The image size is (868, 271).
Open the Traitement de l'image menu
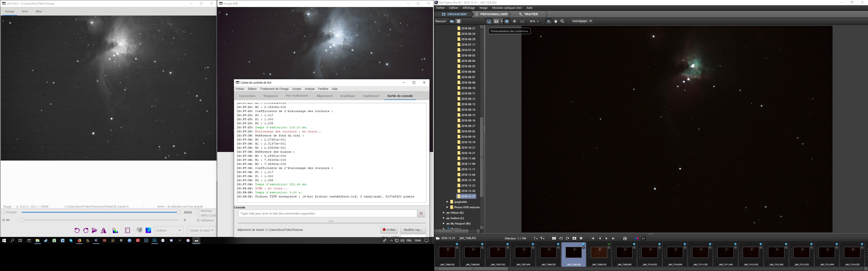click(x=274, y=89)
